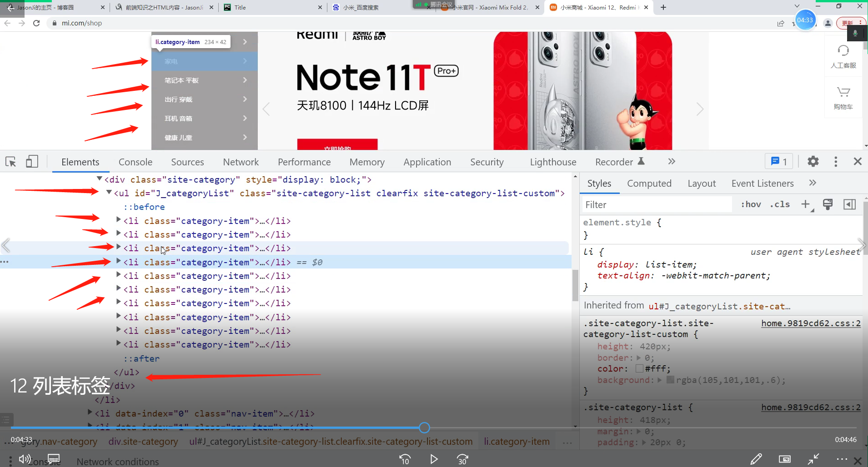Select the li.category-item breadcrumb

517,442
